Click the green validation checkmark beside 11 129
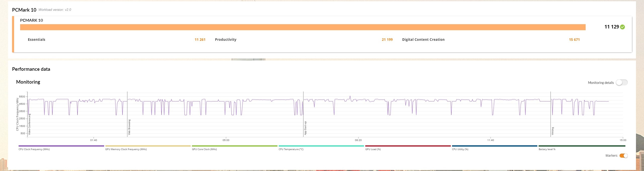Screen dimensions: 644x171 (622, 27)
